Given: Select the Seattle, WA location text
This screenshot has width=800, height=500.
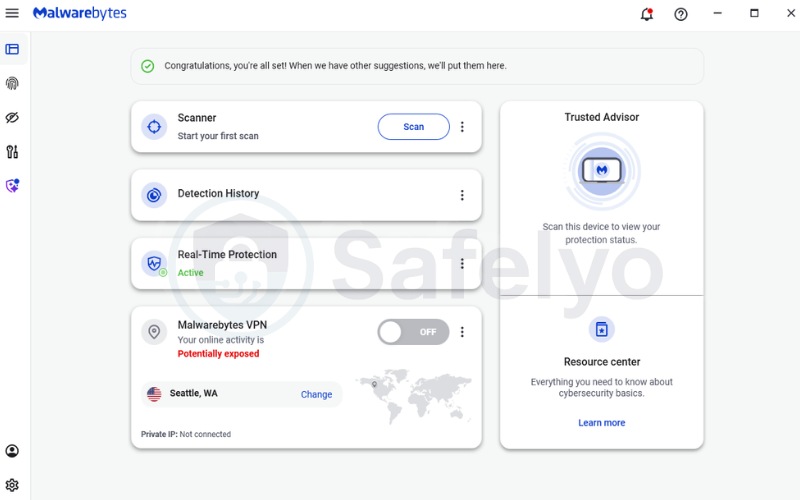Looking at the screenshot, I should pyautogui.click(x=193, y=393).
